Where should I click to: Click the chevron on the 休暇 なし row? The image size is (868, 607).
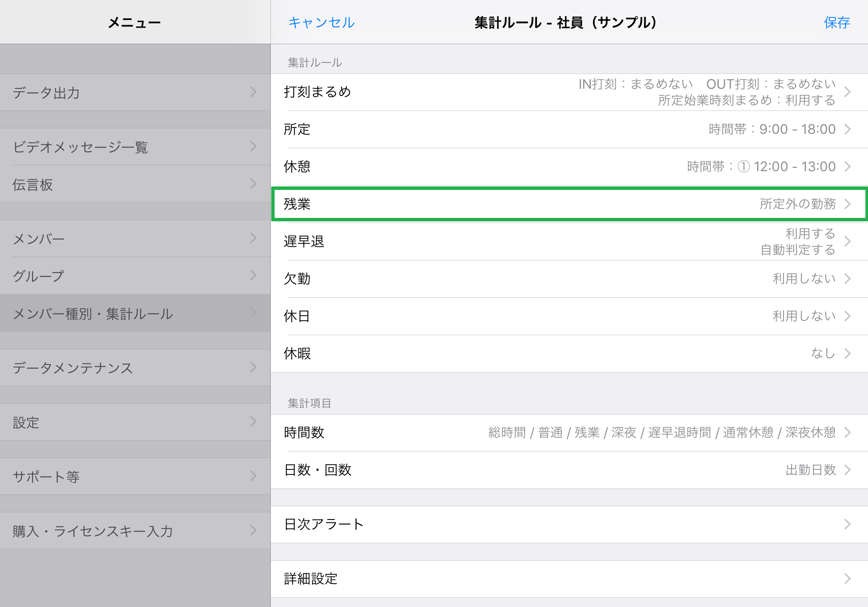(848, 353)
